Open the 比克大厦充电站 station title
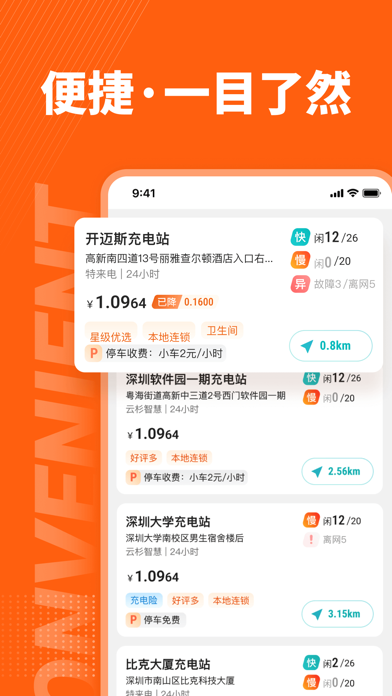The height and width of the screenshot is (696, 392). click(168, 664)
